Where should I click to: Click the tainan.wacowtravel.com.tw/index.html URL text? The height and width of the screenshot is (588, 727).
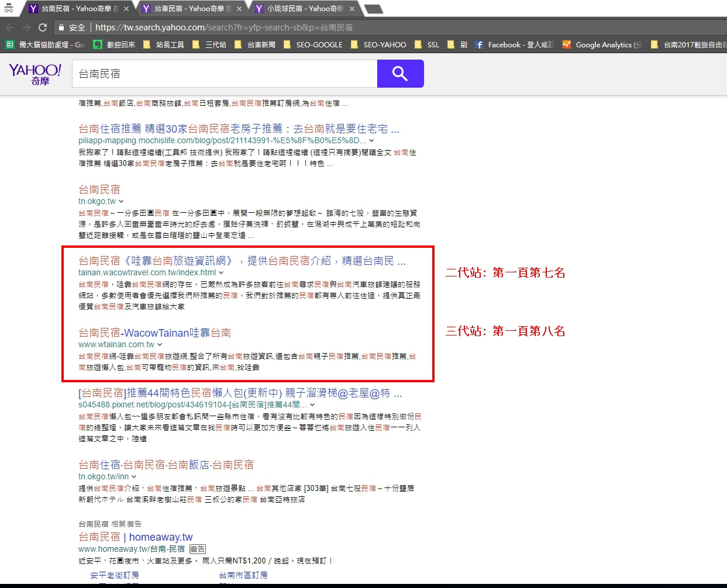(147, 272)
